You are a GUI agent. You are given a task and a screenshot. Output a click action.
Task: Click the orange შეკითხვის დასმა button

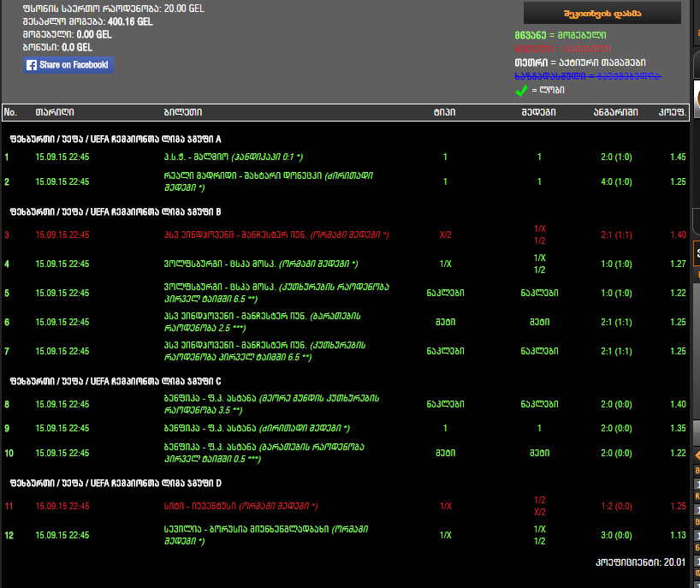point(602,13)
